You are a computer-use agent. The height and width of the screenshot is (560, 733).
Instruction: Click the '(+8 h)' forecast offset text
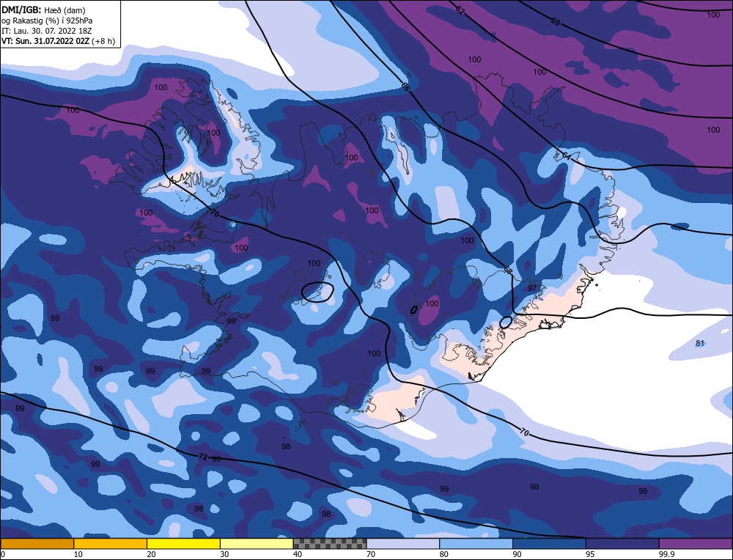coord(103,41)
